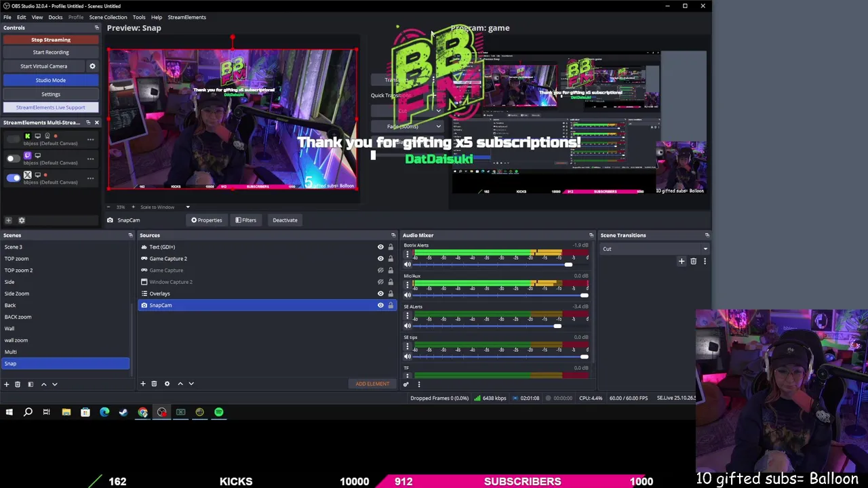Hide the Game Capture 2 source

(380, 258)
